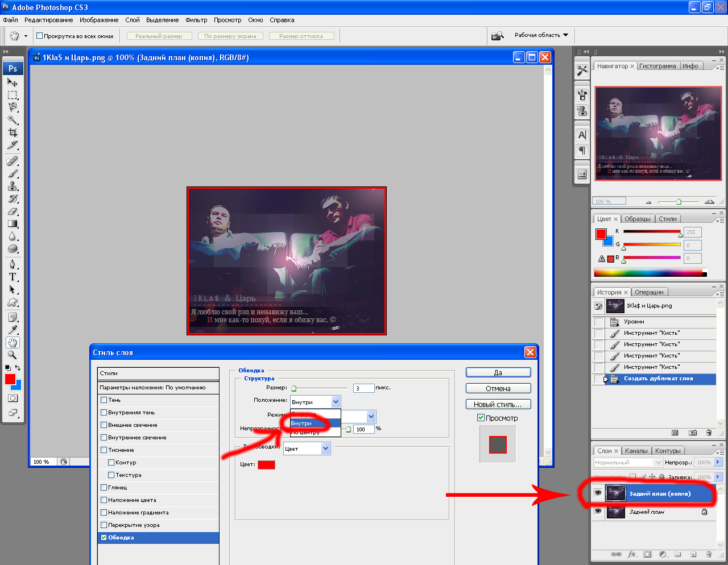Viewport: 728px width, 565px height.
Task: Uncheck the Просмотр preview checkbox
Action: (481, 418)
